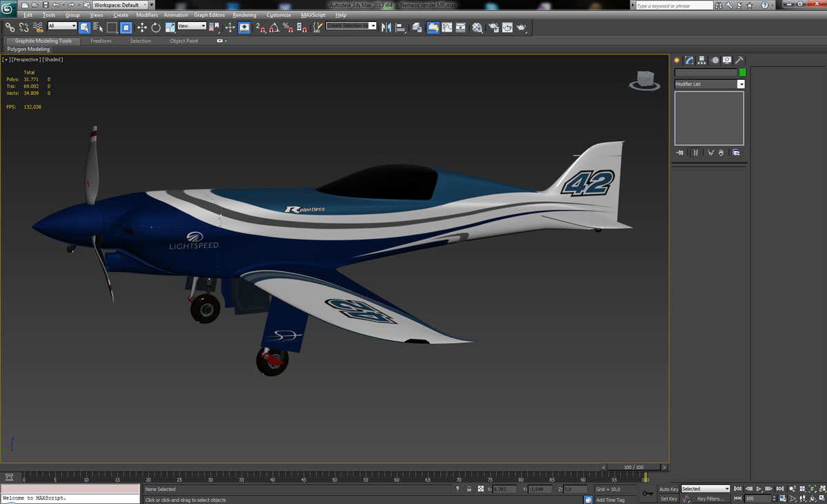
Task: Open the Hierarchy panel tab icon
Action: [x=702, y=61]
